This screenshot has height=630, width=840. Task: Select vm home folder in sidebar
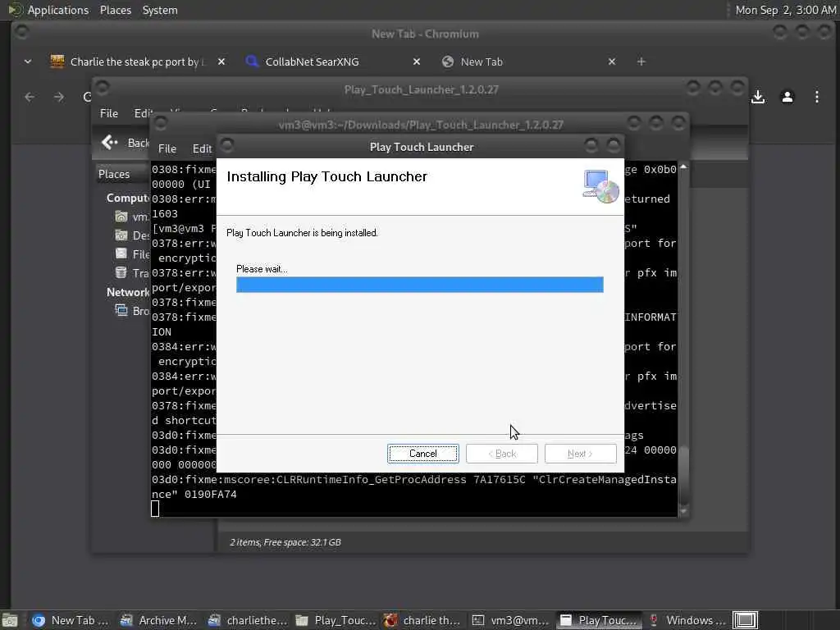tap(121, 217)
